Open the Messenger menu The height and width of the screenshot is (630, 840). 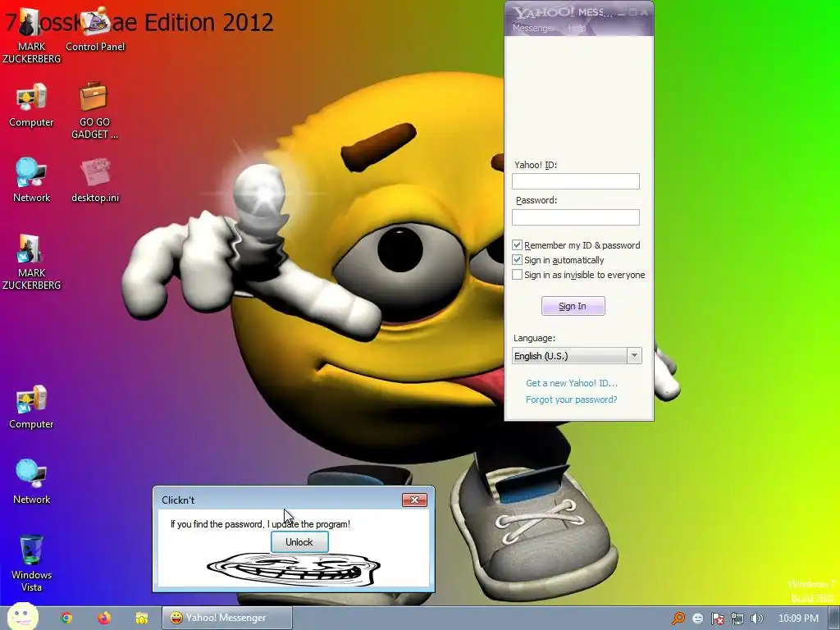point(533,28)
